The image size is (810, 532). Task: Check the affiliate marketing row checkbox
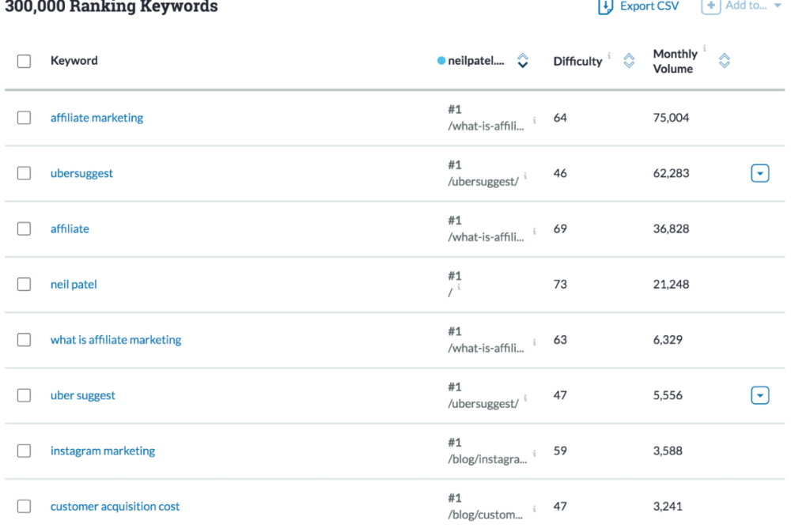point(24,118)
